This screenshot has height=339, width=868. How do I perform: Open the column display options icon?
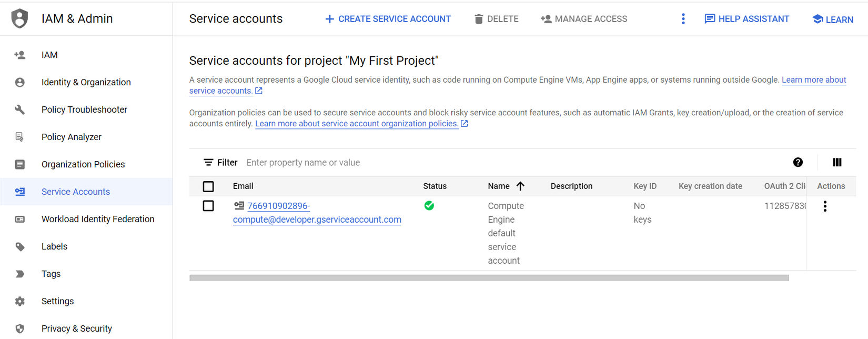837,163
